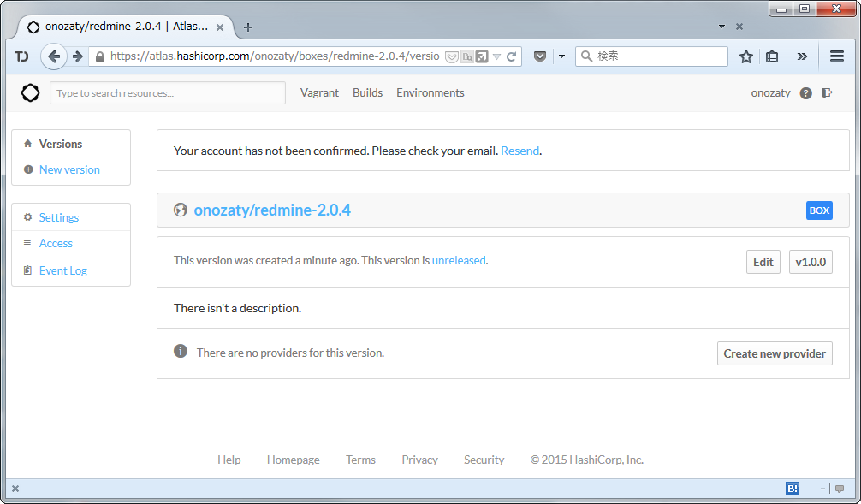Click the info icon next to the no providers message

pyautogui.click(x=181, y=352)
